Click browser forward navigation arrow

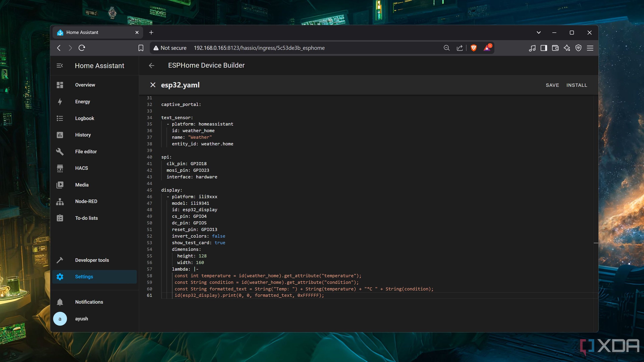[x=70, y=48]
